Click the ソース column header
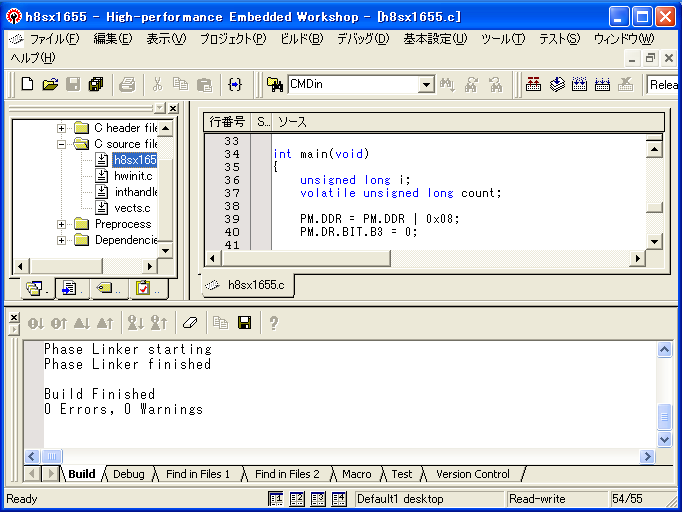The image size is (682, 512). tap(468, 122)
